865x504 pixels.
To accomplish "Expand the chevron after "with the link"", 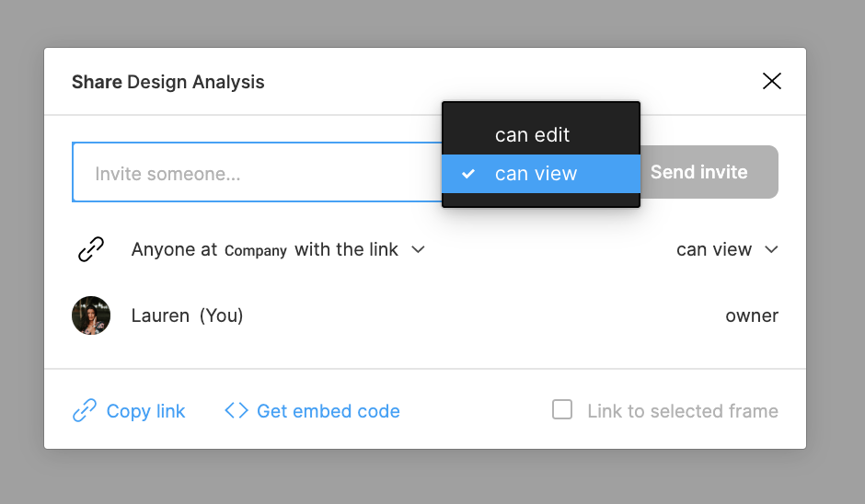I will [418, 249].
